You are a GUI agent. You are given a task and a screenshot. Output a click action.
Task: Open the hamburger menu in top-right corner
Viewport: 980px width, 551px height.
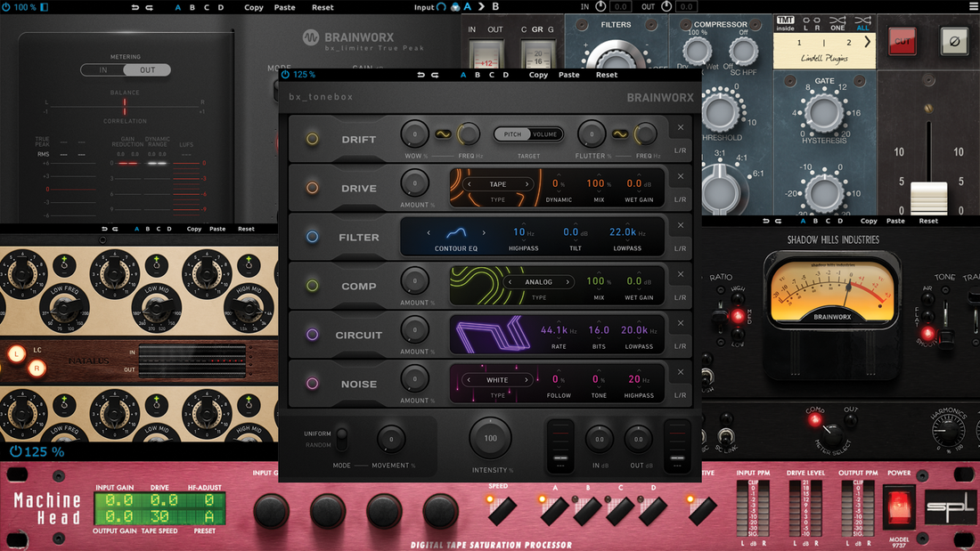[973, 7]
